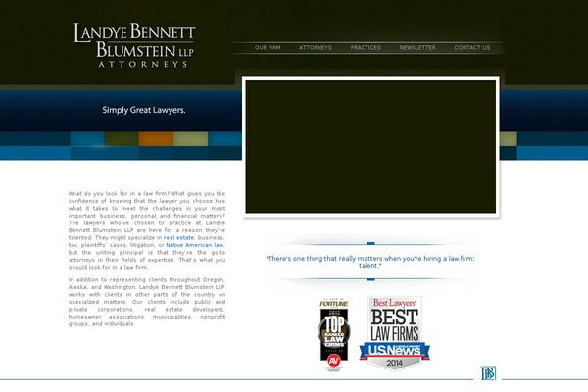Open the Contact Us page
The height and width of the screenshot is (392, 588).
[472, 48]
